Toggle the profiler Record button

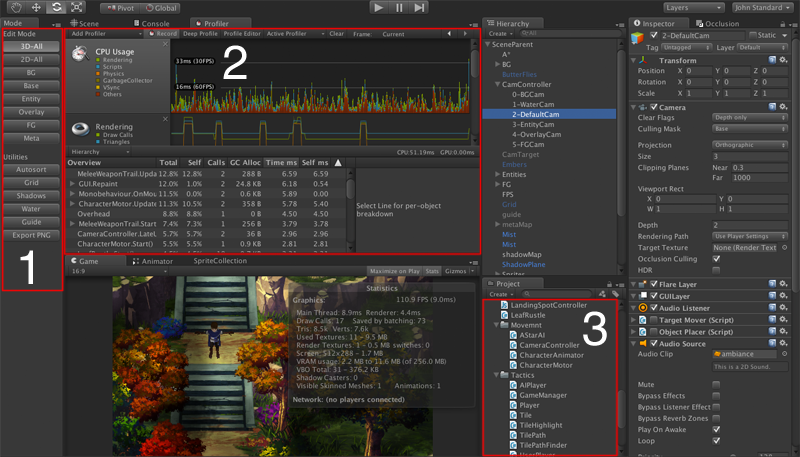coord(162,34)
